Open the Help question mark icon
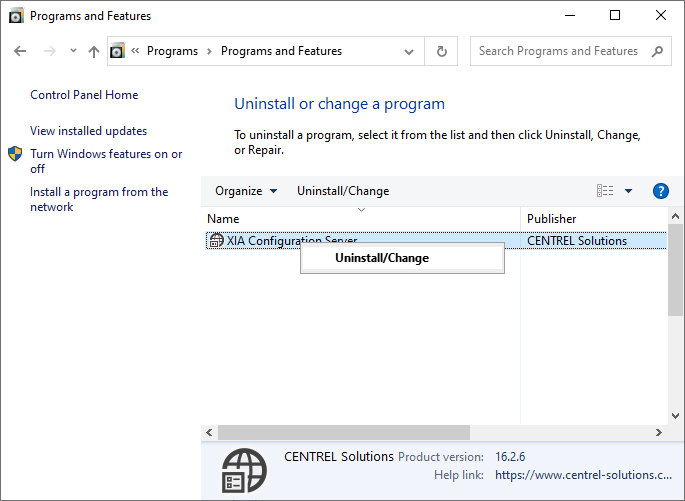 coord(660,191)
